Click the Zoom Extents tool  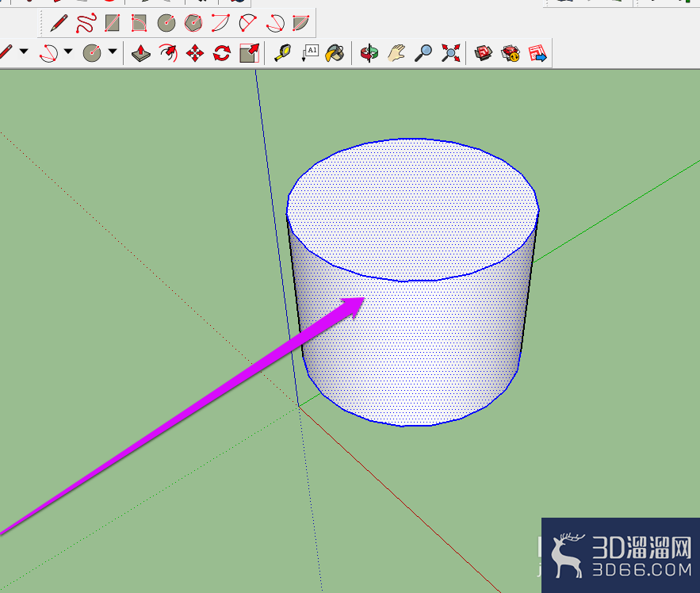[451, 53]
